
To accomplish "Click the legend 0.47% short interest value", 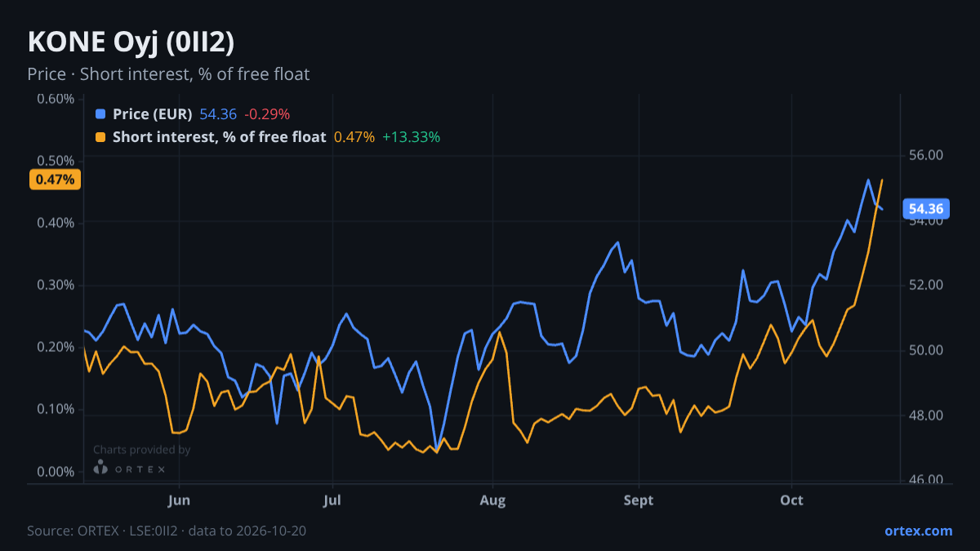I will (x=354, y=137).
